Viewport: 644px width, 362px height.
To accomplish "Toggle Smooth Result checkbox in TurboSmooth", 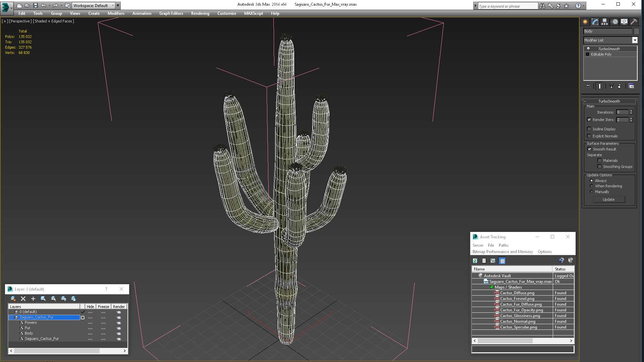I will click(590, 148).
